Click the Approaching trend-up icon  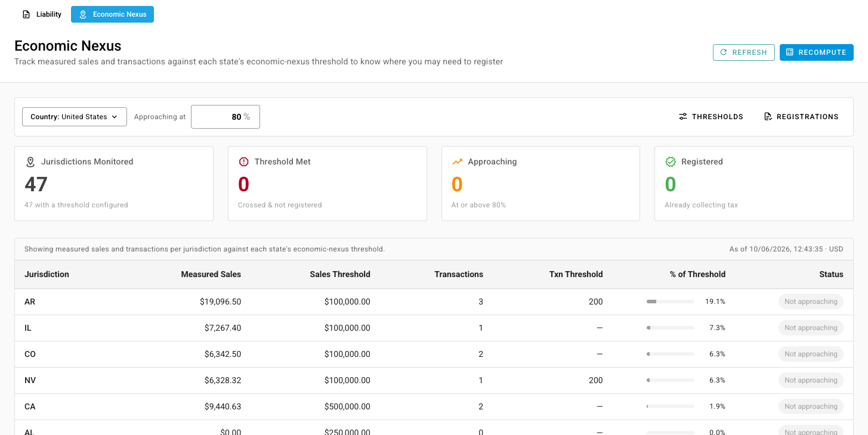click(458, 161)
